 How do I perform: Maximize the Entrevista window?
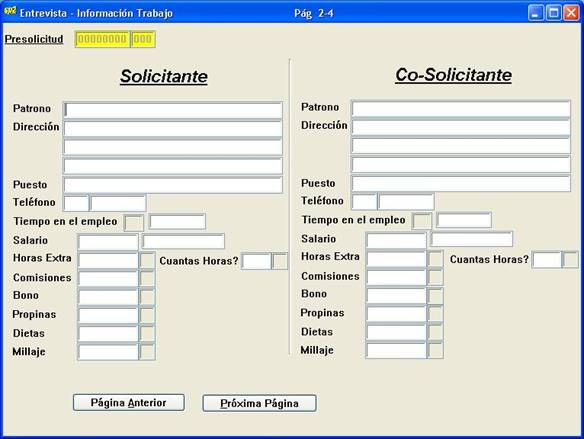553,13
